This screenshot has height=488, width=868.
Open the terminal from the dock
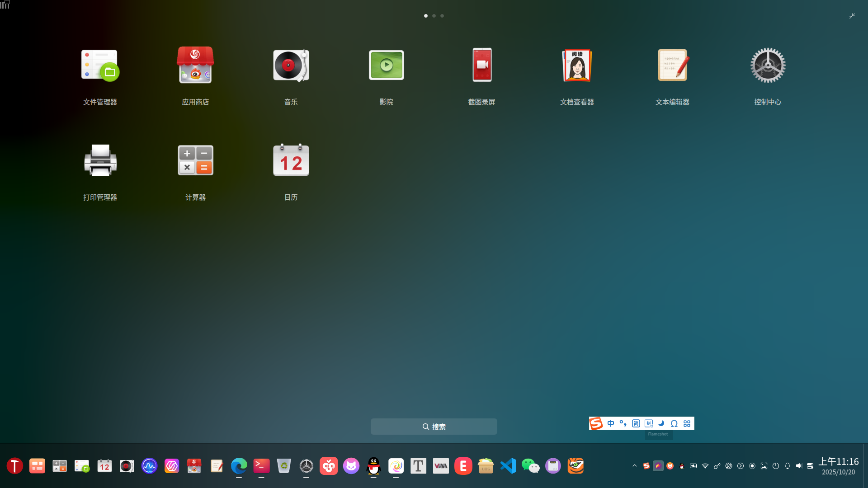point(261,466)
